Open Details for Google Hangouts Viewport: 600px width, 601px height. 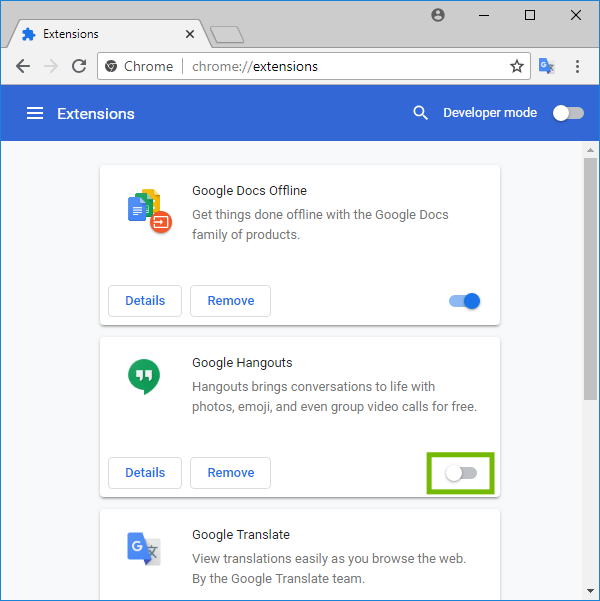click(x=145, y=473)
